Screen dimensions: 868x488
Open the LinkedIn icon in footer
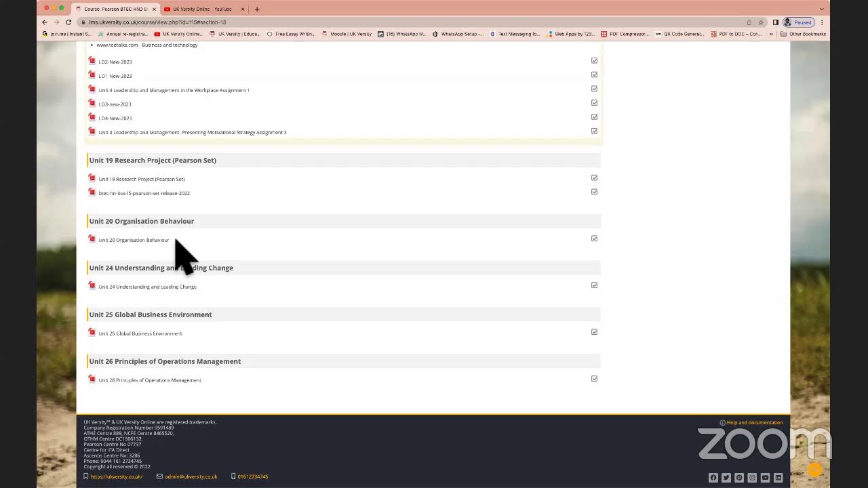tap(778, 478)
